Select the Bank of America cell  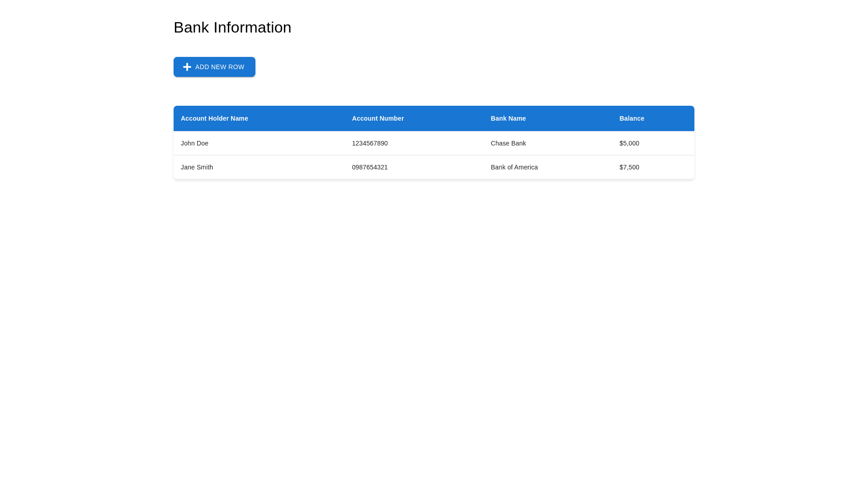(514, 167)
